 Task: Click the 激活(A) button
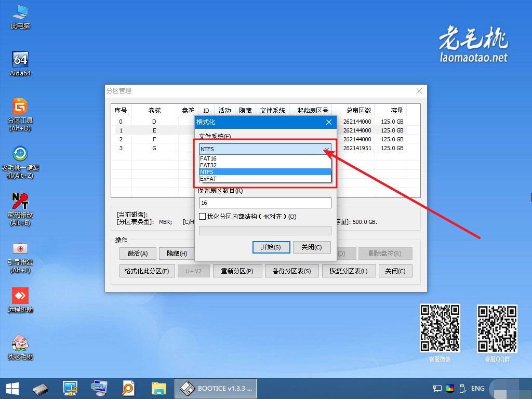137,254
